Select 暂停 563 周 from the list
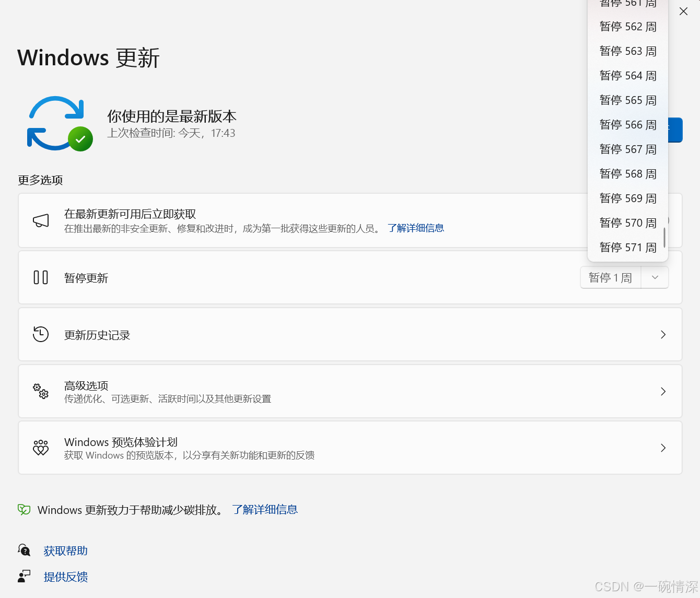 pyautogui.click(x=628, y=51)
